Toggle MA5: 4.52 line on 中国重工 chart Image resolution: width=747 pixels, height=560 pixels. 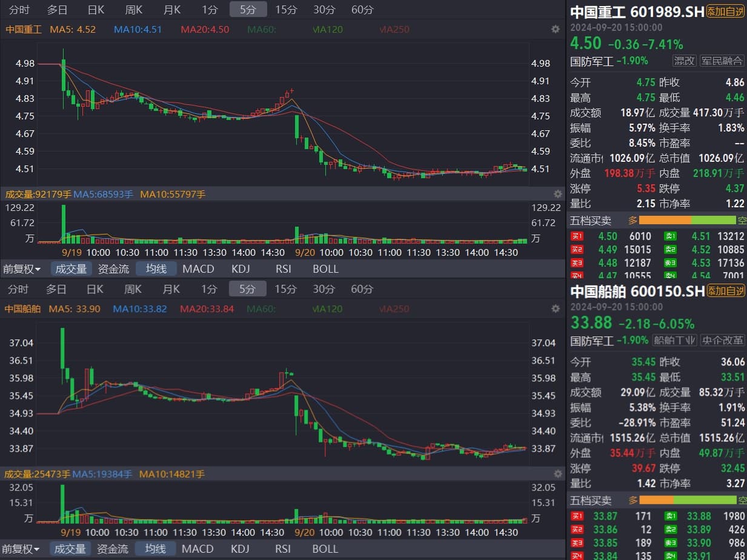click(x=73, y=29)
